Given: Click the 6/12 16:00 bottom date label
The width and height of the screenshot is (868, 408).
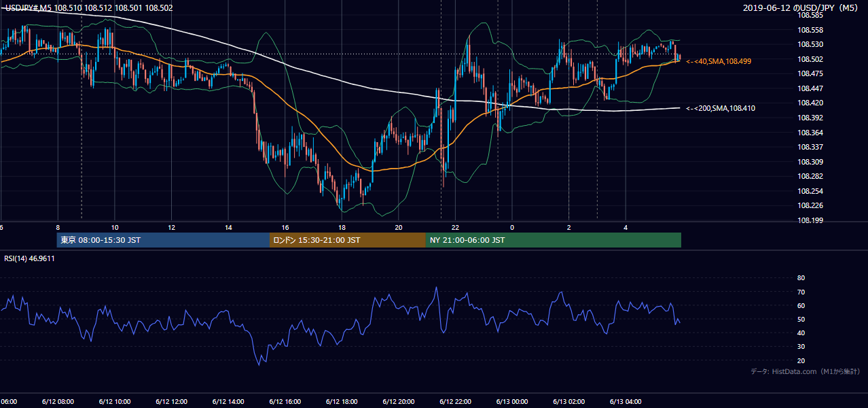Looking at the screenshot, I should click(285, 401).
